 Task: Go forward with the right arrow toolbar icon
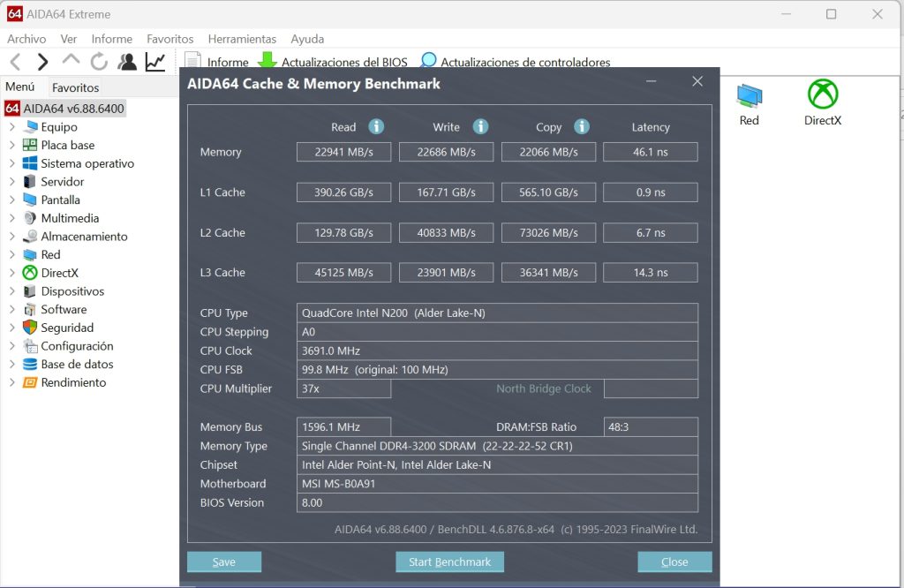42,62
